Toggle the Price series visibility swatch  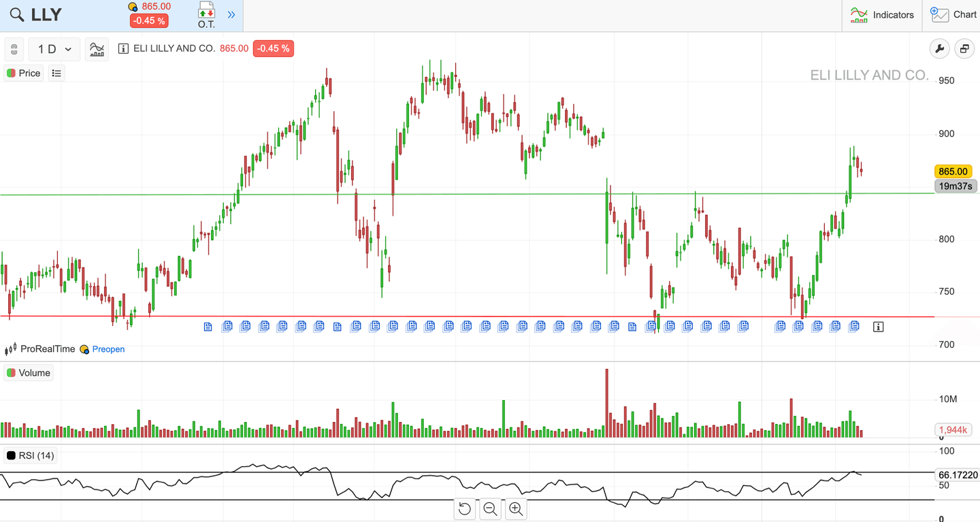(x=10, y=73)
